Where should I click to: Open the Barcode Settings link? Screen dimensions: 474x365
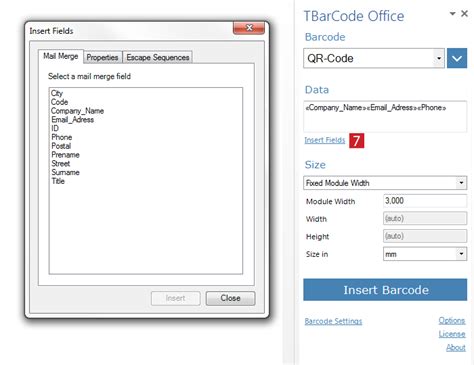point(333,321)
